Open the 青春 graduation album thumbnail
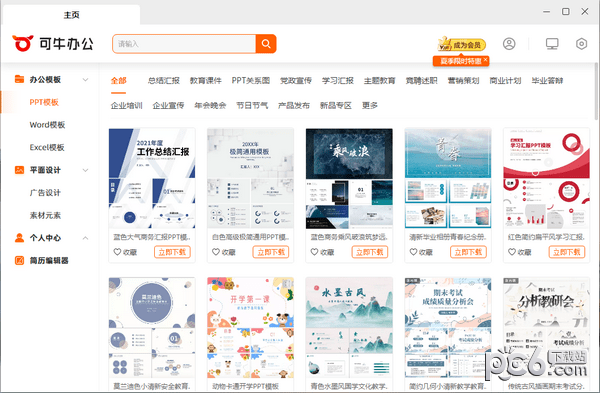This screenshot has height=393, width=600. (448, 178)
